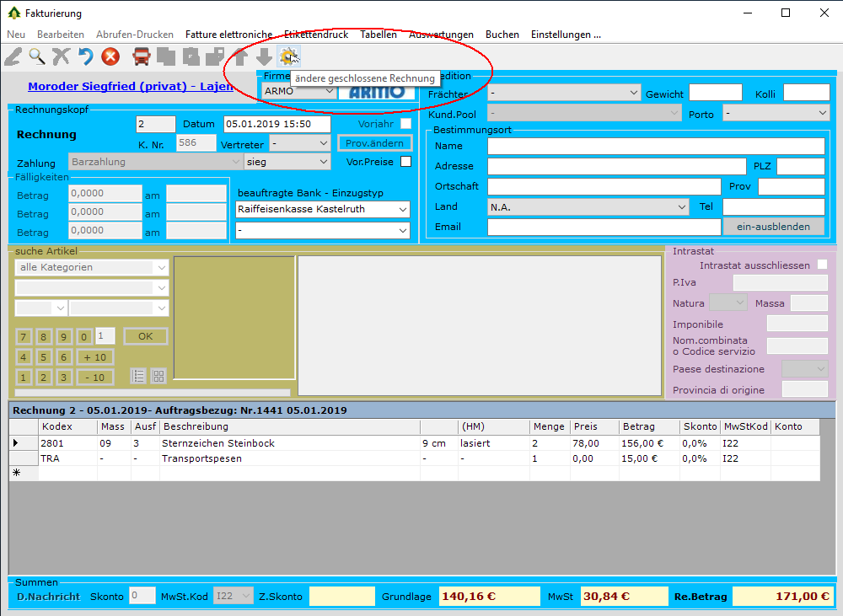Check Intrastat ausschliessen checkbox
This screenshot has height=616, width=843.
(822, 265)
